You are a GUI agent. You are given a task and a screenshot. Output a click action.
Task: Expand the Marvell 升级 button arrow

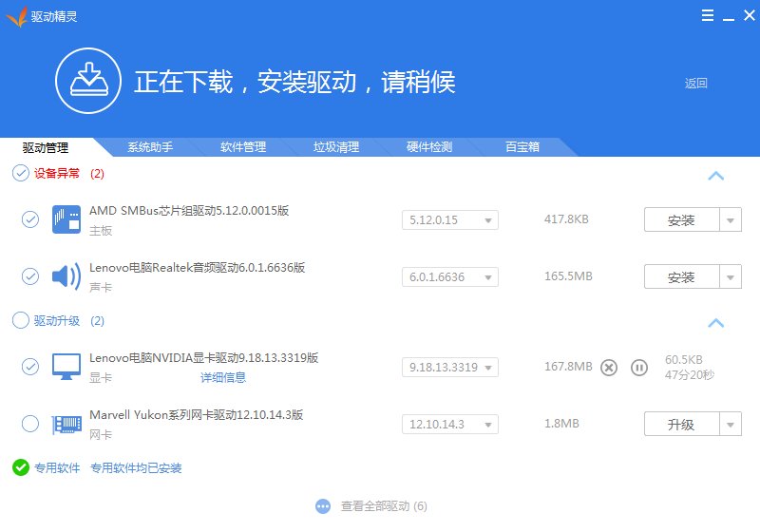[731, 424]
